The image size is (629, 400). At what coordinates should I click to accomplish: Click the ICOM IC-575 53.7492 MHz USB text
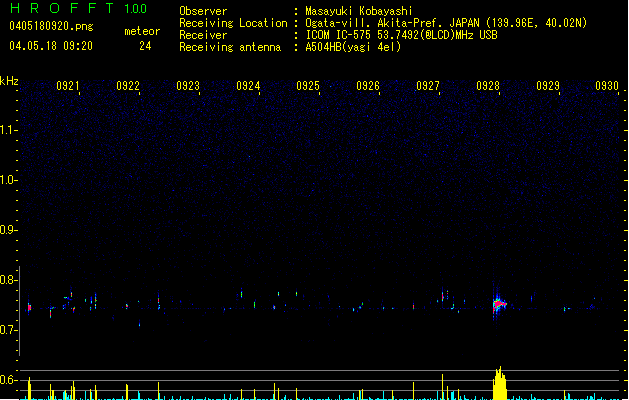point(402,35)
